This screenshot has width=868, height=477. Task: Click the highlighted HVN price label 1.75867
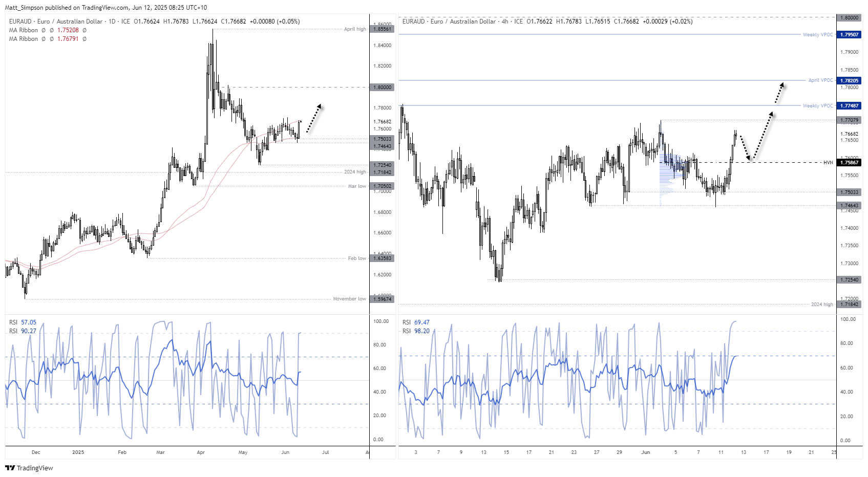tap(850, 162)
